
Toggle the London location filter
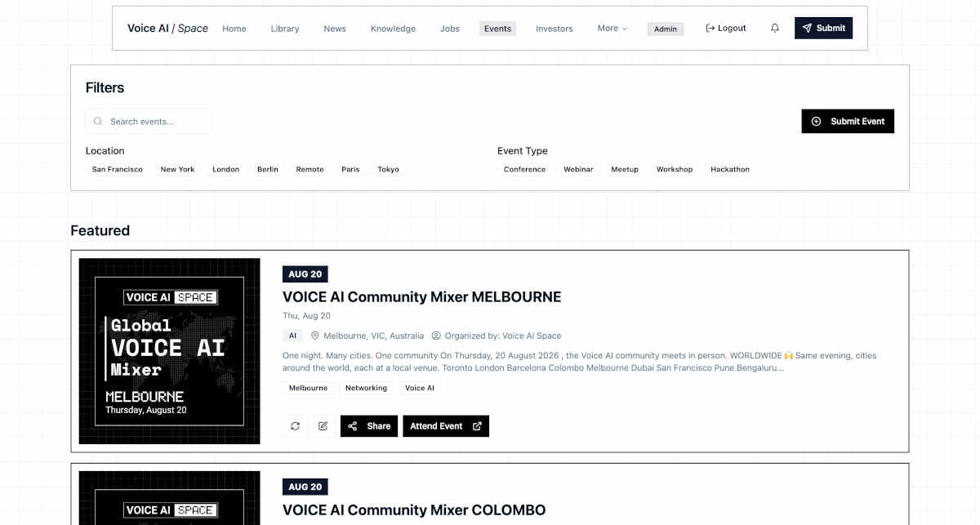pyautogui.click(x=225, y=170)
